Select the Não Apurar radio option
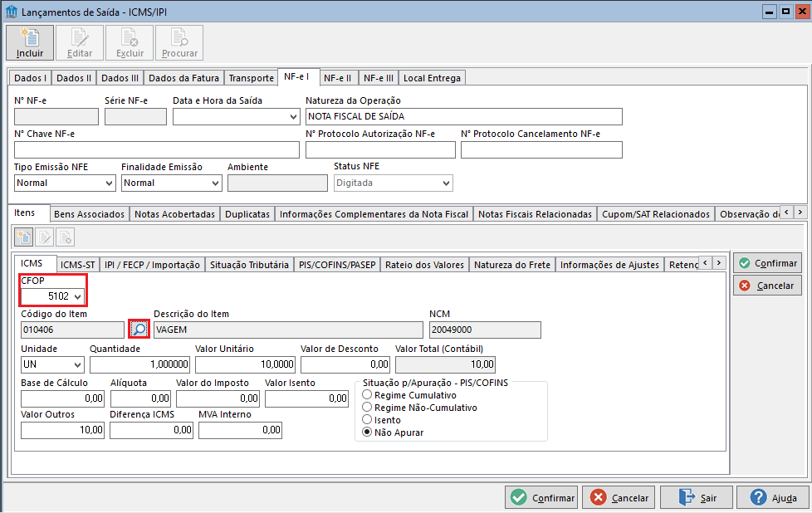This screenshot has width=812, height=513. pos(367,432)
